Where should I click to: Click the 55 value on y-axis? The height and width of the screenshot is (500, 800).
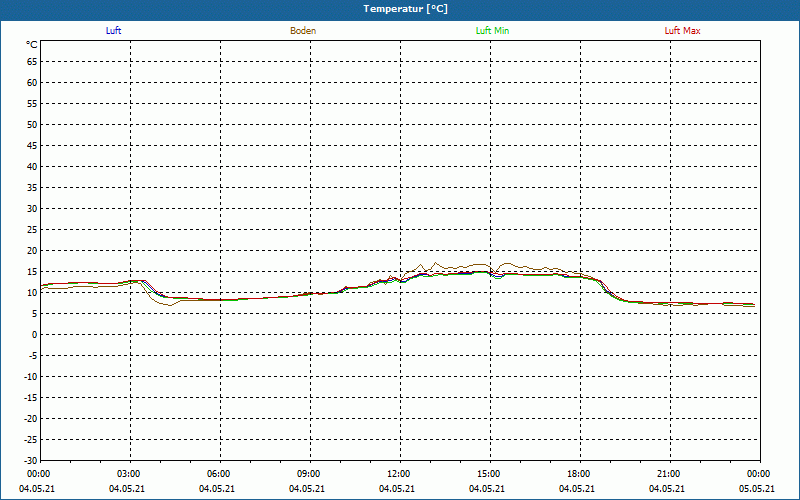(x=32, y=104)
